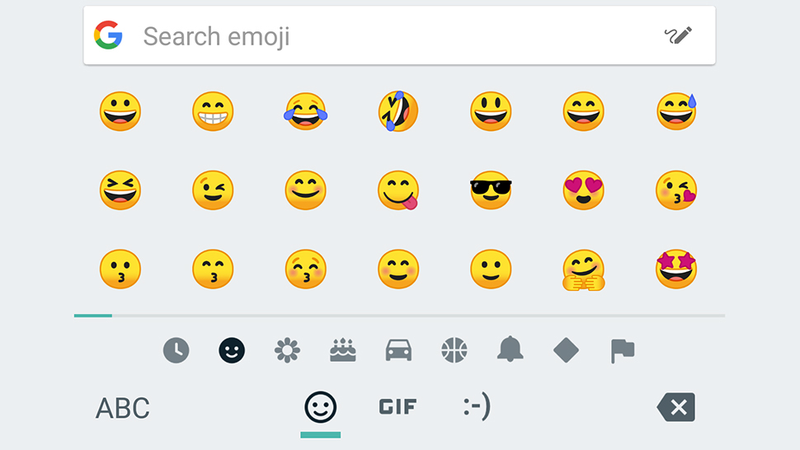
Task: Pick the rolling on floor laughing emoji
Action: click(x=398, y=111)
